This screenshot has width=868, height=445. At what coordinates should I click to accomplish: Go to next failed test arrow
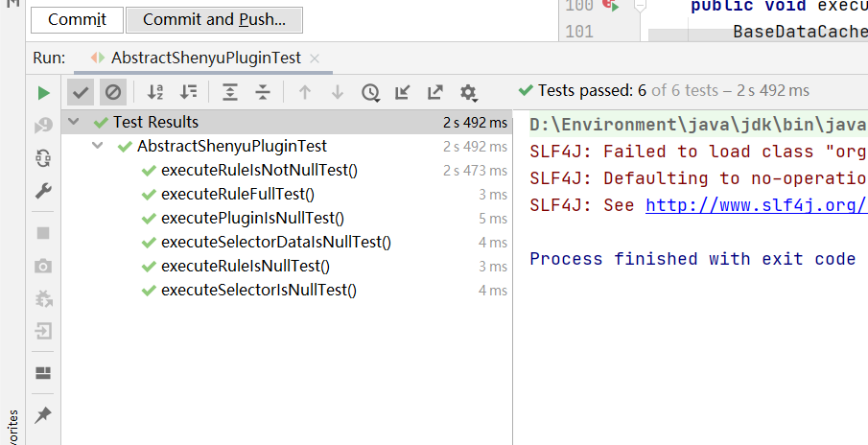[337, 92]
